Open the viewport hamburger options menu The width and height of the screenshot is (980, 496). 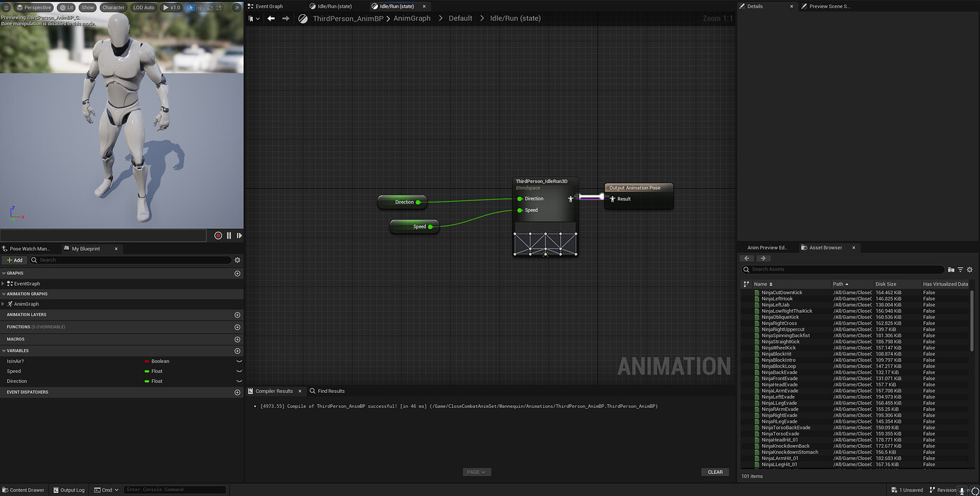tap(6, 7)
